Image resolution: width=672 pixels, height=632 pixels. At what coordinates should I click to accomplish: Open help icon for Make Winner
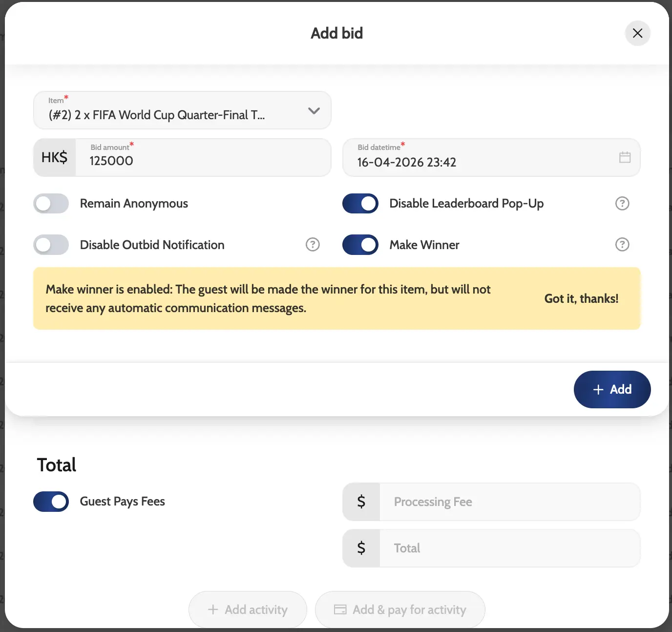(x=622, y=244)
